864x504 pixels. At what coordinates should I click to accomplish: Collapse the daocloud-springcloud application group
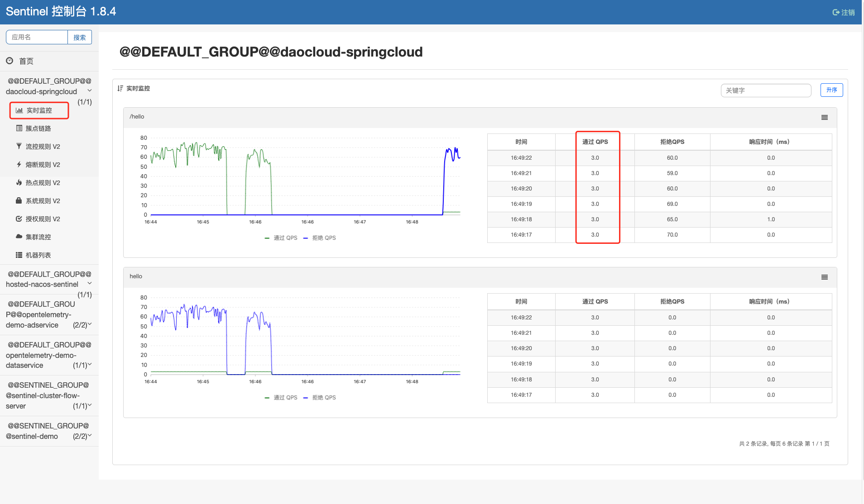[x=90, y=90]
